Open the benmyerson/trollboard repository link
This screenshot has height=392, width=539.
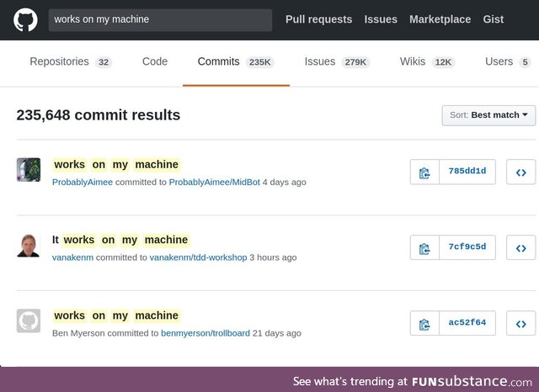[205, 333]
